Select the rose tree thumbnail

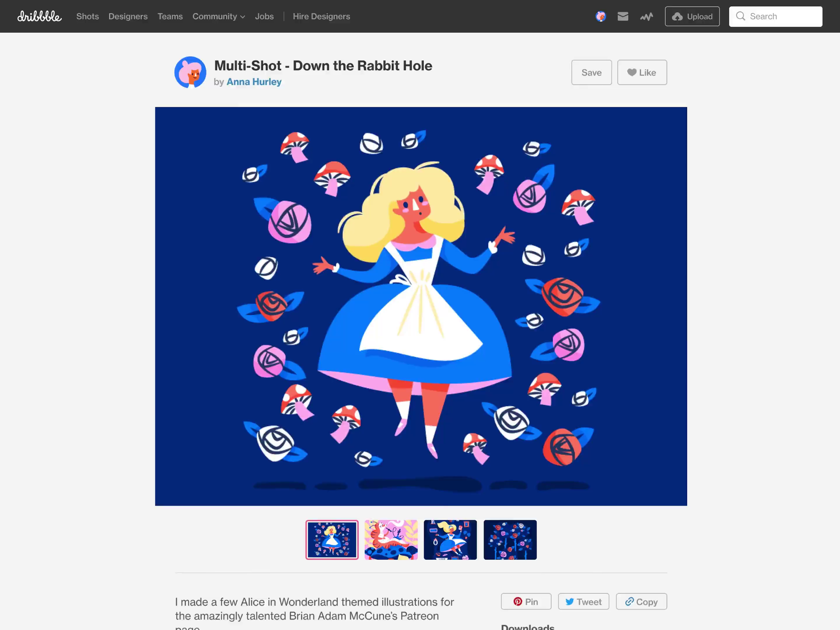click(510, 540)
